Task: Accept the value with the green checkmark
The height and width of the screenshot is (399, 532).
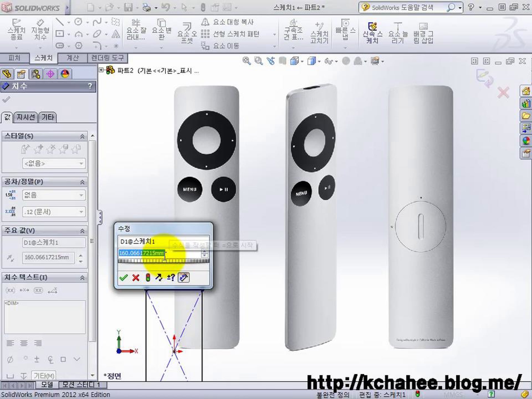Action: tap(123, 278)
